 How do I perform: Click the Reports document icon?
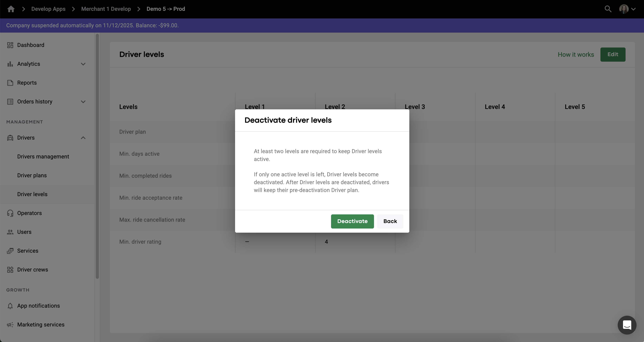[x=10, y=83]
